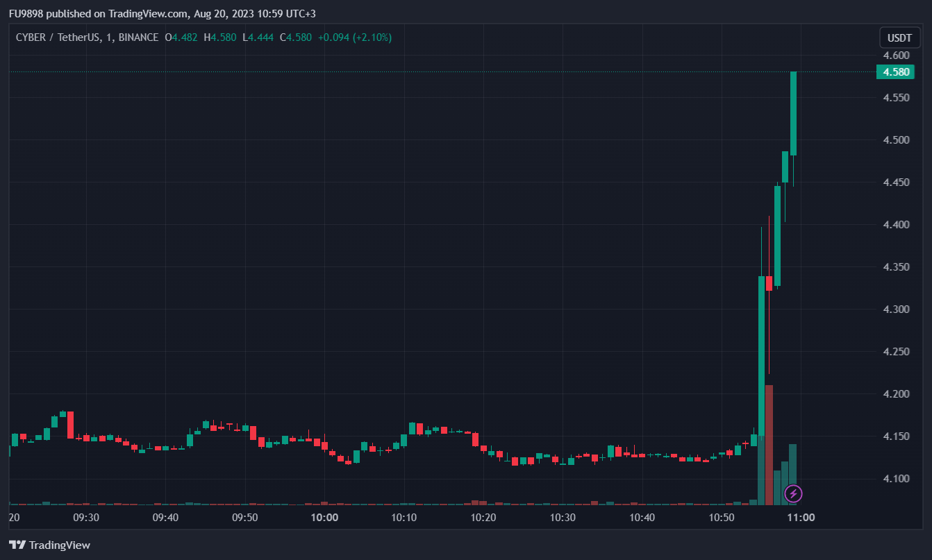Image resolution: width=932 pixels, height=560 pixels.
Task: Click the purple lightning bolt event icon
Action: click(794, 494)
